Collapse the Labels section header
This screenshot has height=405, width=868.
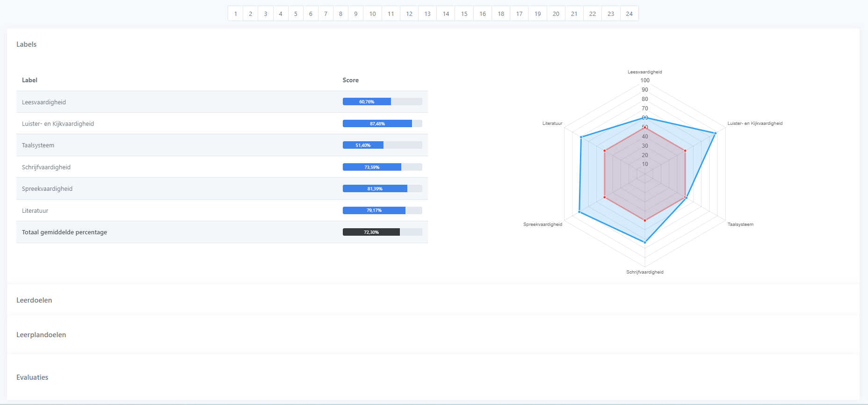pos(26,44)
